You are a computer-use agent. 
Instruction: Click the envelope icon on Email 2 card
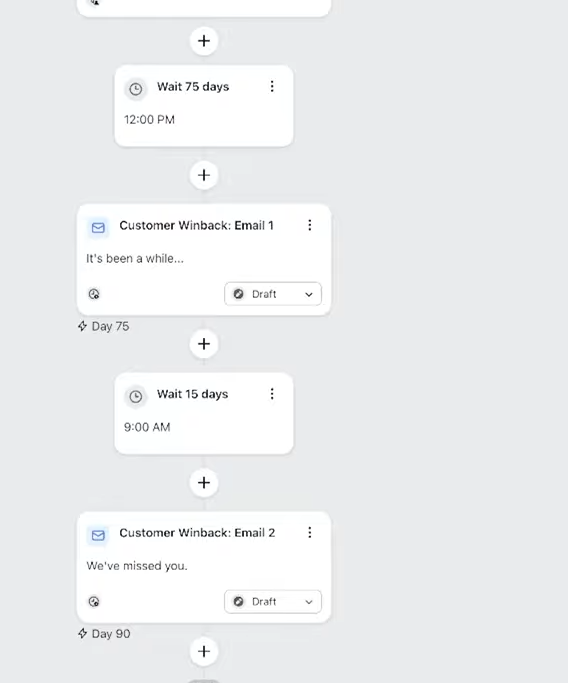pyautogui.click(x=98, y=535)
